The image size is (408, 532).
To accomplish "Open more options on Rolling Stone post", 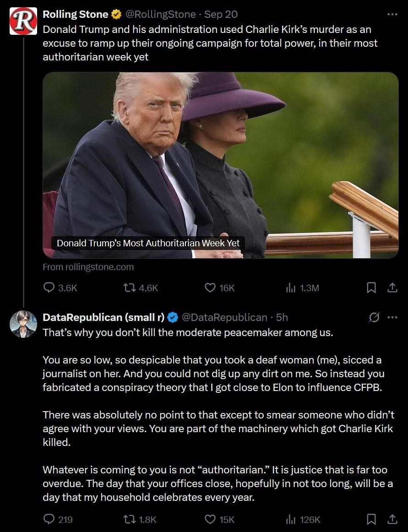I will coord(392,14).
